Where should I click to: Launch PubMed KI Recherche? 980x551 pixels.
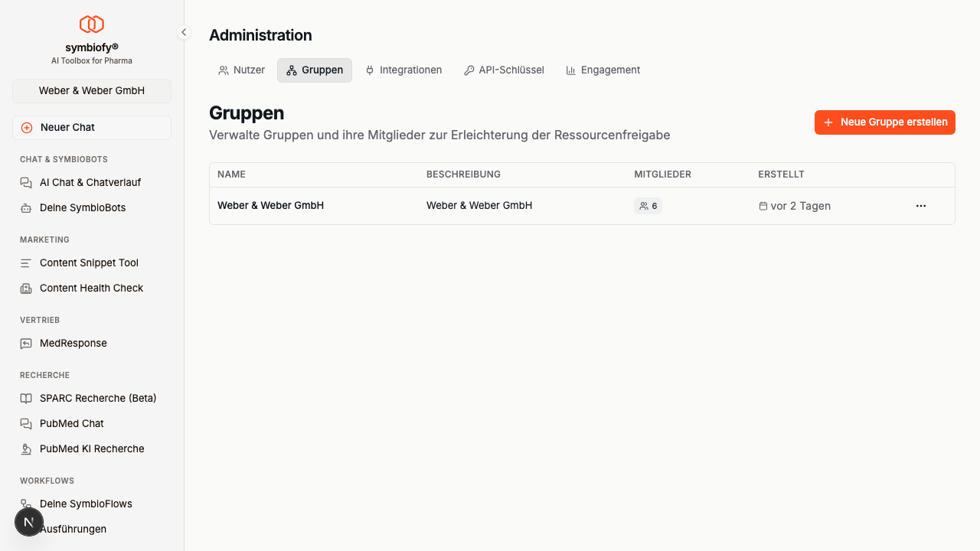coord(92,448)
